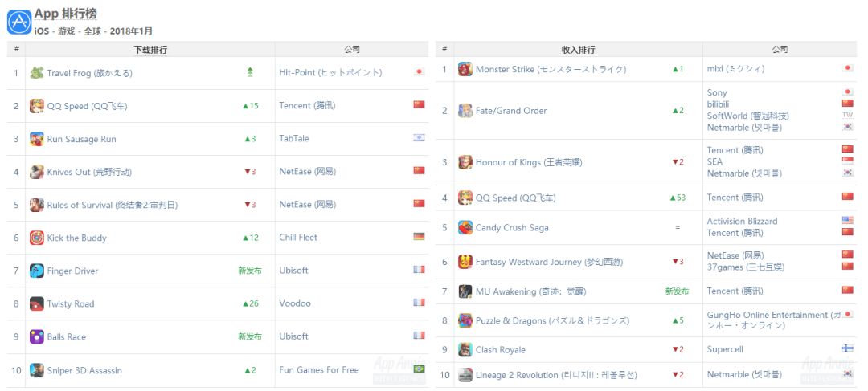Click the Twisty Road app icon
868x391 pixels.
[37, 303]
